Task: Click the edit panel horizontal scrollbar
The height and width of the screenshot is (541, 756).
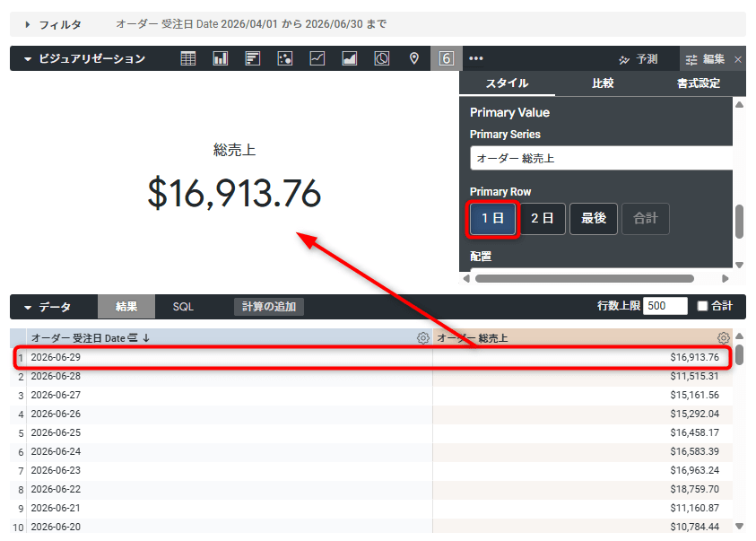Action: coord(585,279)
